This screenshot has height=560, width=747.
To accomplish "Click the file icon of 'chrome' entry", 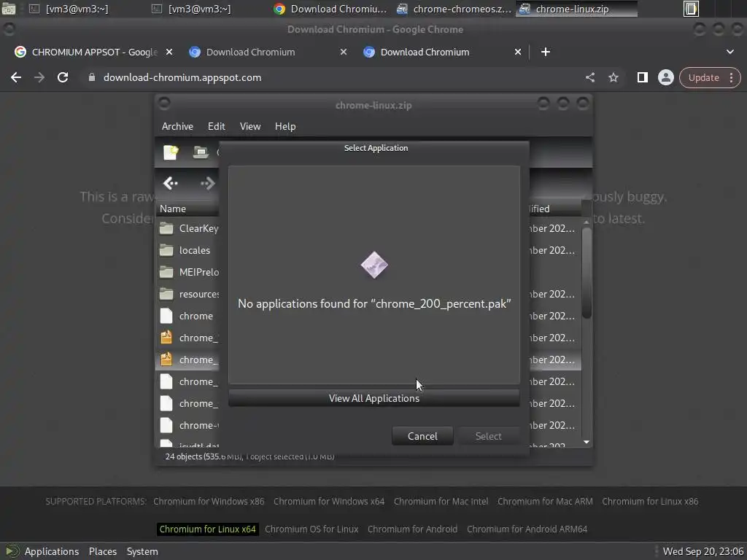I will click(166, 316).
